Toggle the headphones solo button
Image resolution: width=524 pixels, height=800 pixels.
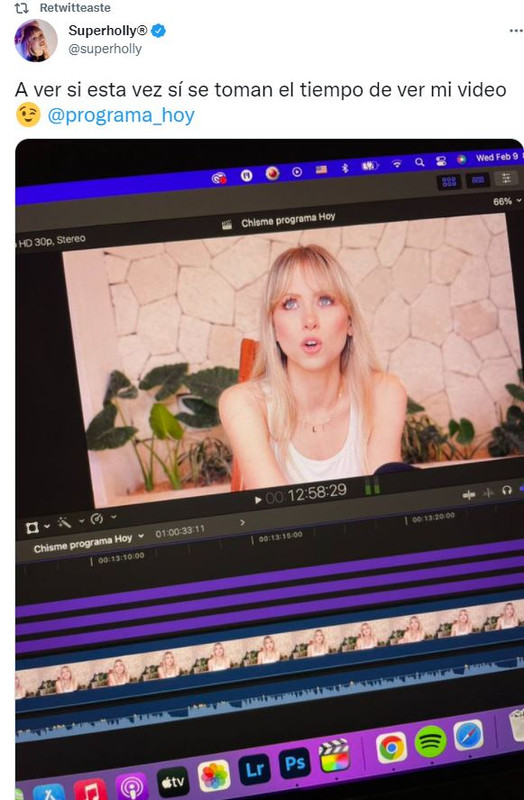coord(506,490)
